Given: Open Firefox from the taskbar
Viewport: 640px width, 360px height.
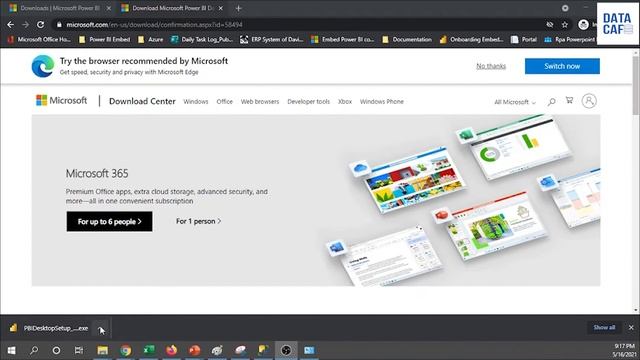Looking at the screenshot, I should [172, 350].
